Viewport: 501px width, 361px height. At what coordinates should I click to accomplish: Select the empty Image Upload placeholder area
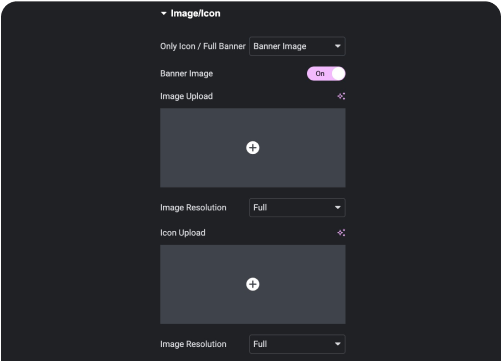coord(253,148)
